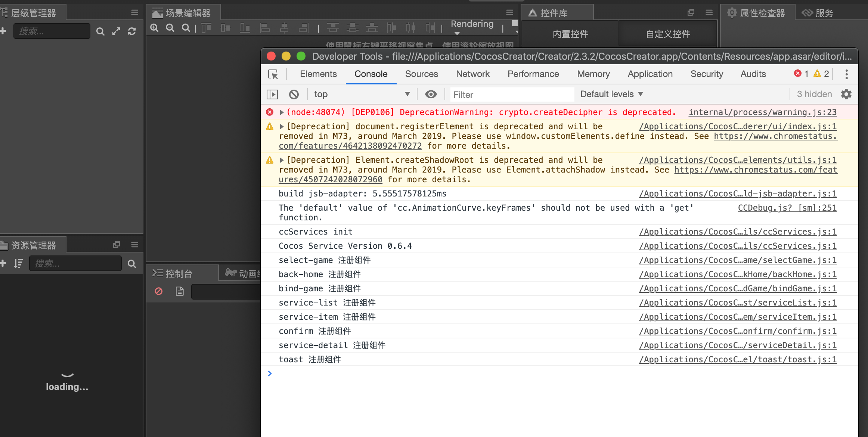Open console settings gear
Image resolution: width=868 pixels, height=437 pixels.
(x=846, y=94)
